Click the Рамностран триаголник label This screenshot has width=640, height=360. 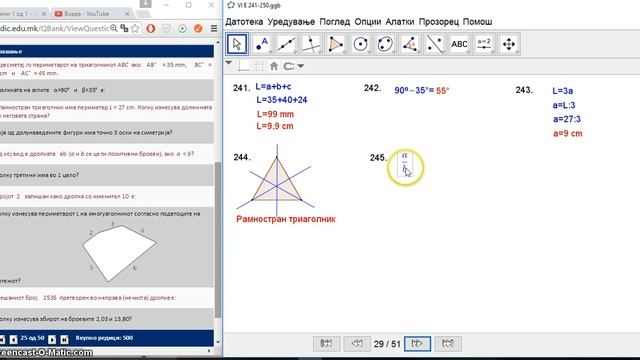[286, 219]
